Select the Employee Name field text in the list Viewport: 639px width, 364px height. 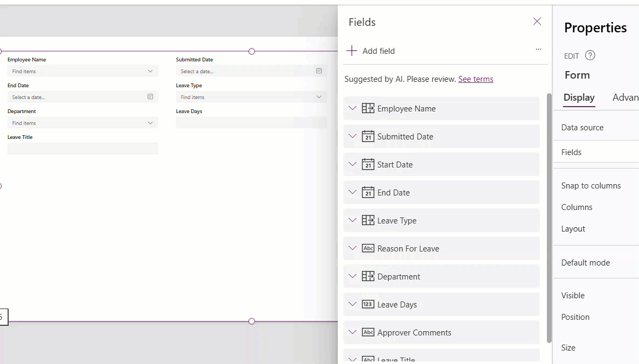click(406, 109)
